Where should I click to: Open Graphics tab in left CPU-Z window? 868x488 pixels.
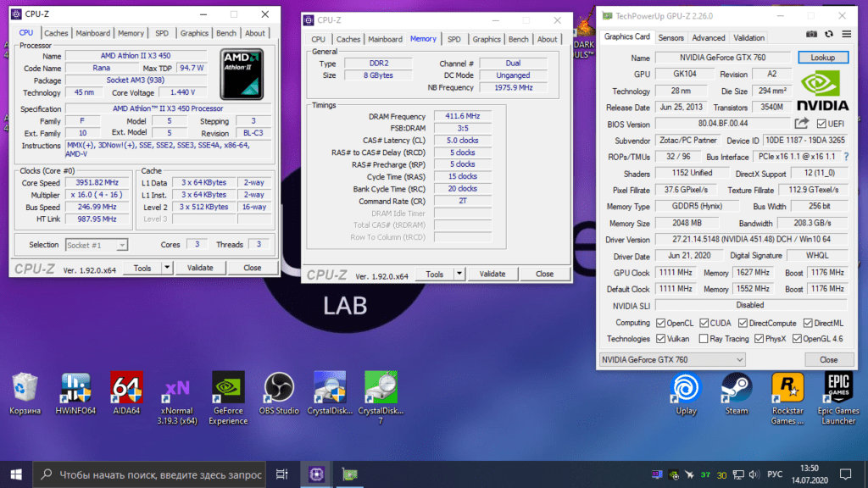(194, 33)
